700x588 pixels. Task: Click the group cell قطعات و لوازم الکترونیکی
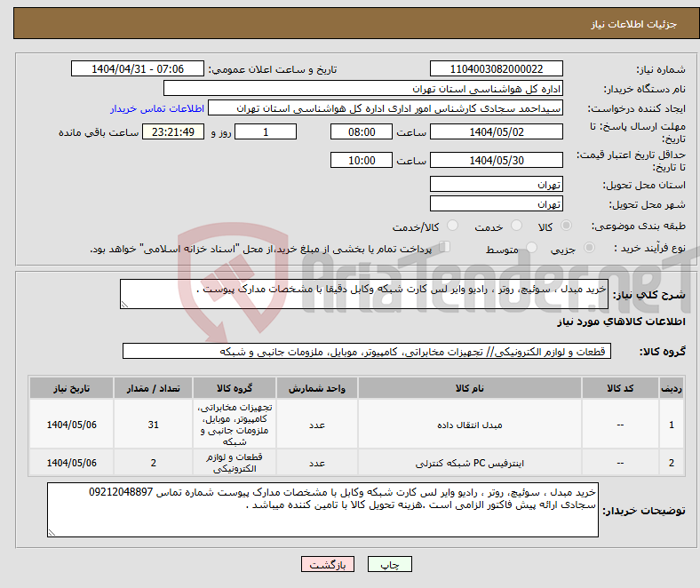coord(235,463)
